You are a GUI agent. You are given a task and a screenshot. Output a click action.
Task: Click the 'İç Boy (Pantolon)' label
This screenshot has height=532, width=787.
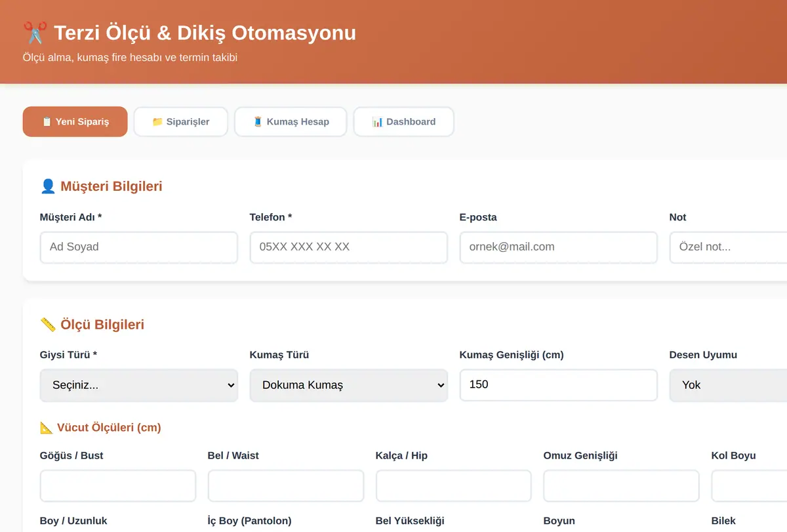coord(249,521)
